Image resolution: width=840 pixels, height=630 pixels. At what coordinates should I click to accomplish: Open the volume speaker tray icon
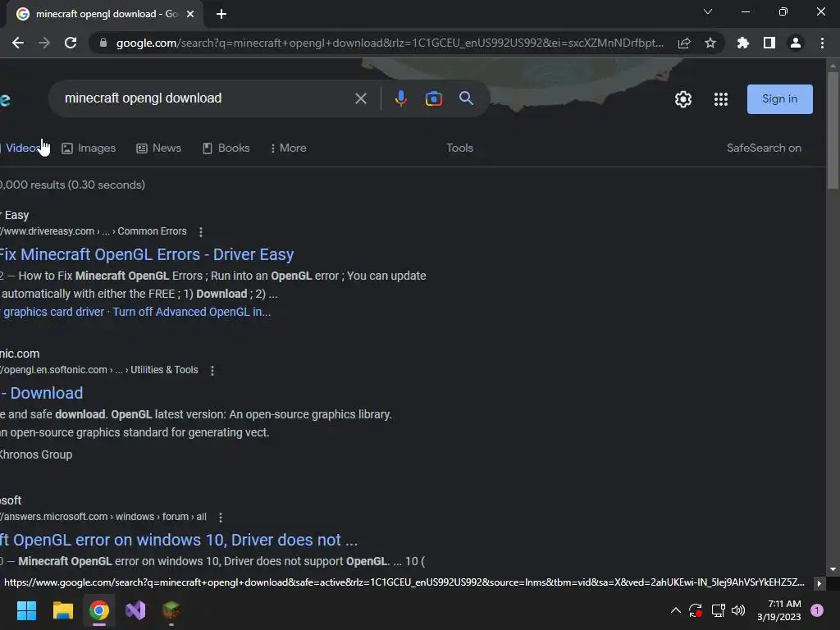739,610
